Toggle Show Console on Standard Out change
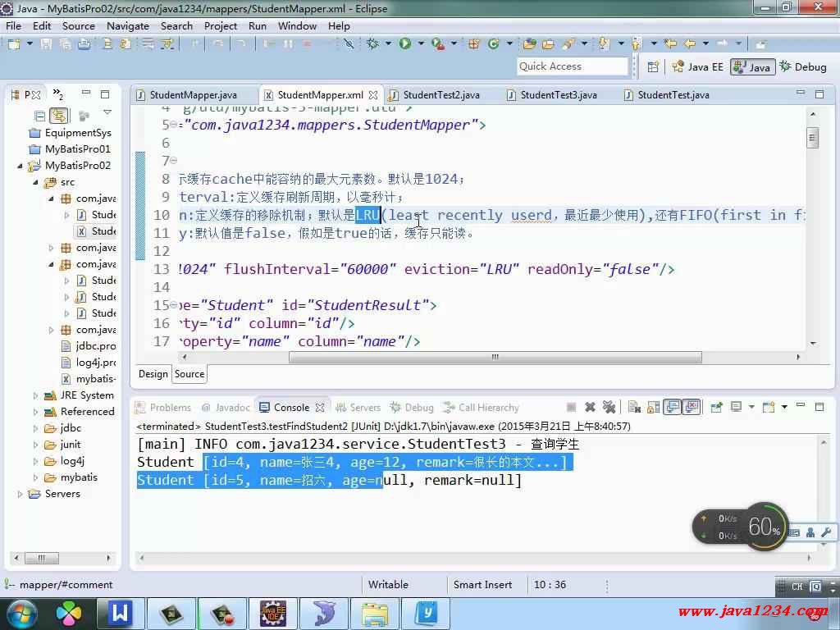840x630 pixels. [673, 408]
